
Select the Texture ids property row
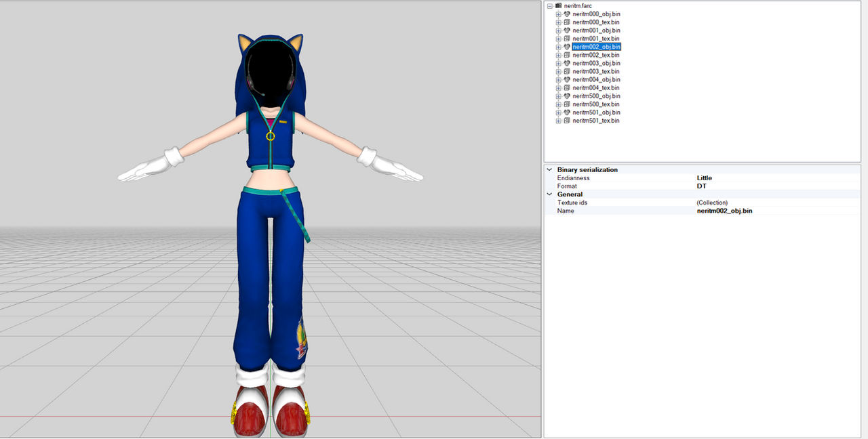[x=703, y=203]
